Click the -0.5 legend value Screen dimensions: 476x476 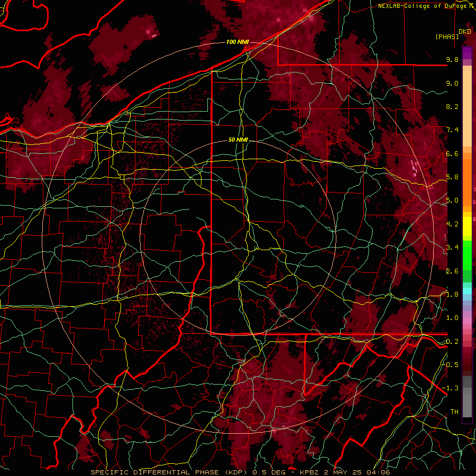pyautogui.click(x=451, y=365)
